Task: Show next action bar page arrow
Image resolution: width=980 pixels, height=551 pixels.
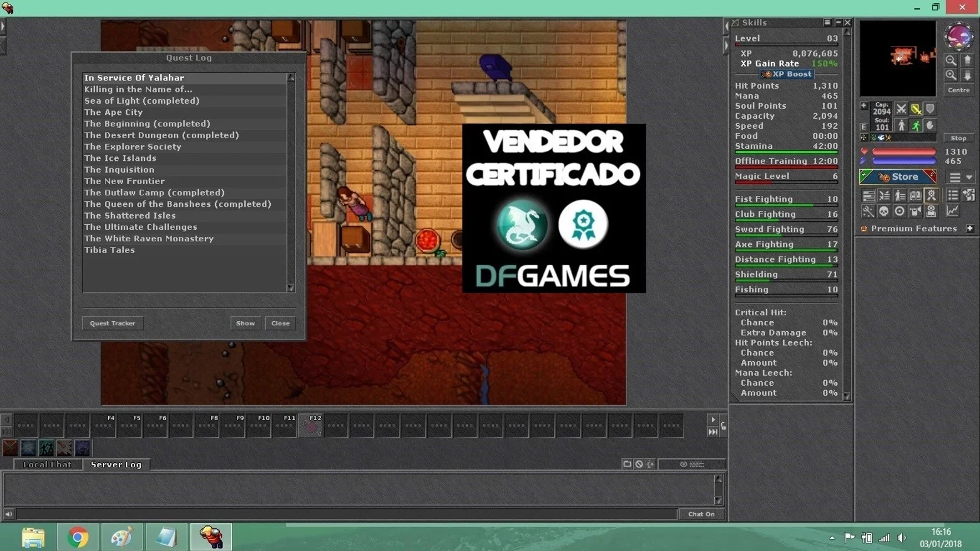Action: (x=712, y=419)
